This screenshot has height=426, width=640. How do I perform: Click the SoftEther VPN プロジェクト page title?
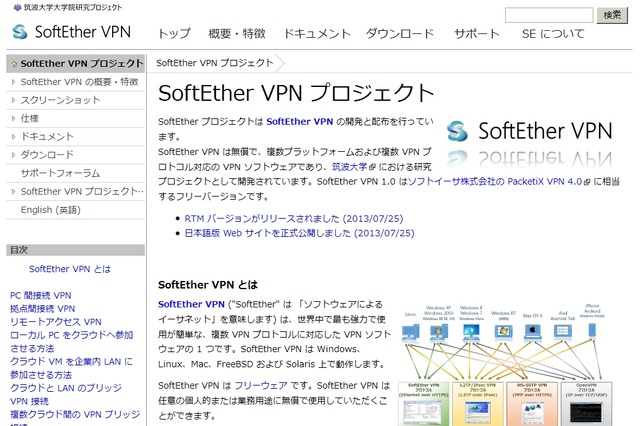pyautogui.click(x=296, y=93)
